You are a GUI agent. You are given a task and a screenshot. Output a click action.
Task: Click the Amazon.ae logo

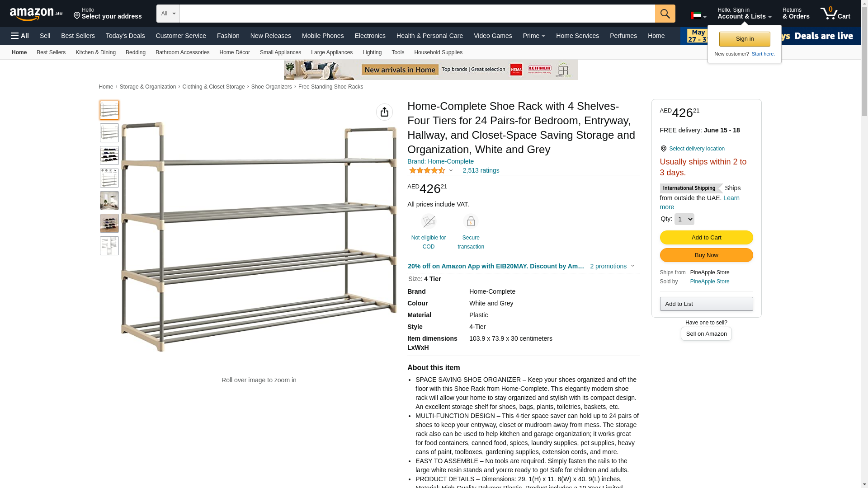pos(36,14)
